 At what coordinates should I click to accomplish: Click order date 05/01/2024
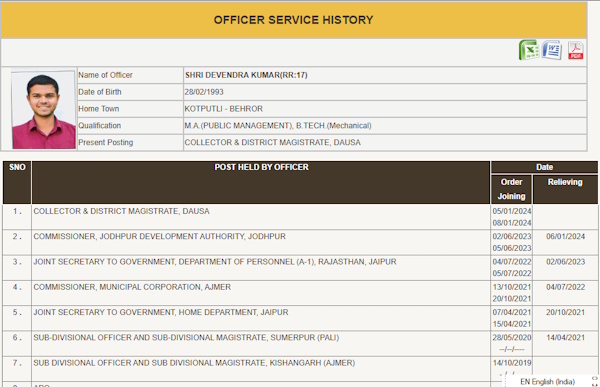click(512, 211)
